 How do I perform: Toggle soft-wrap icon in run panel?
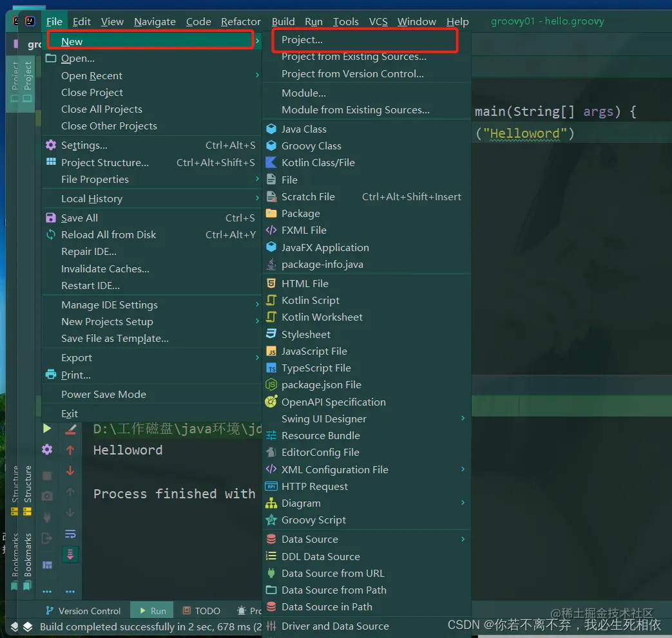tap(70, 534)
